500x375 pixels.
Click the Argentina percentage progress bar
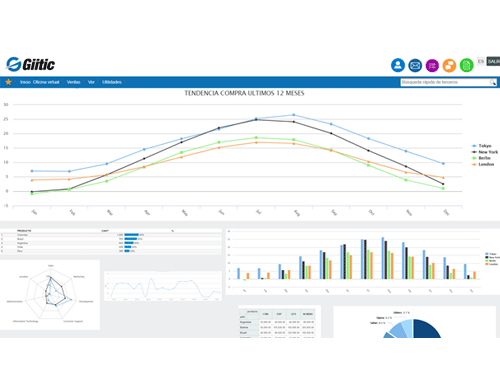click(x=129, y=243)
